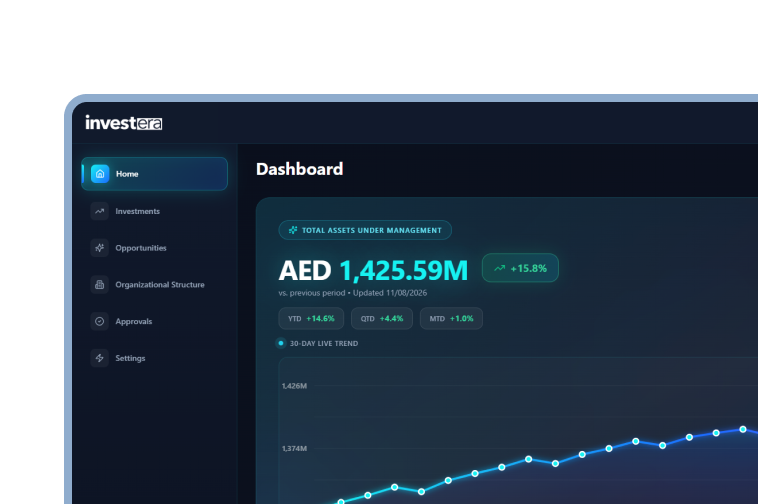
Task: Click the AED 1,425.59M value
Action: [373, 270]
